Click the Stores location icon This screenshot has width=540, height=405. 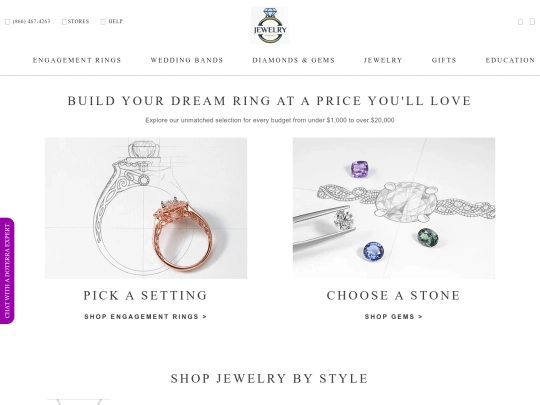click(x=64, y=22)
